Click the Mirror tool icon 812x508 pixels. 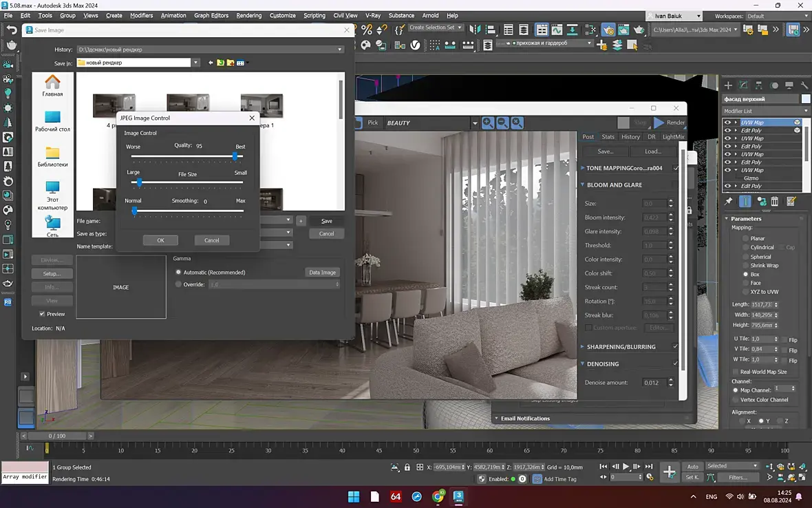[x=474, y=30]
